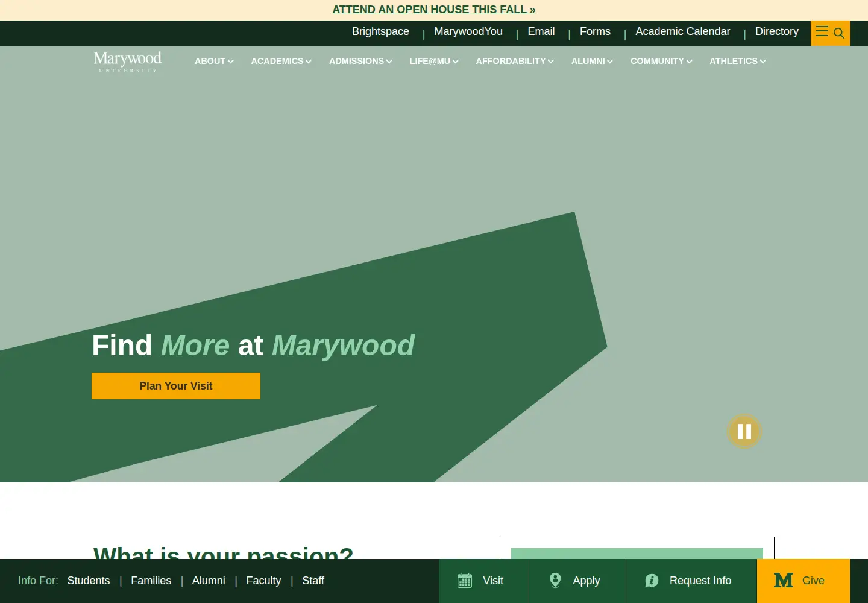
Task: Pause the hero video slideshow
Action: tap(744, 431)
